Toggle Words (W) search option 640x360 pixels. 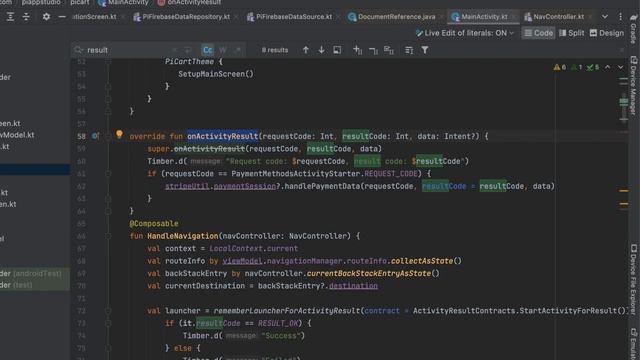pos(223,50)
